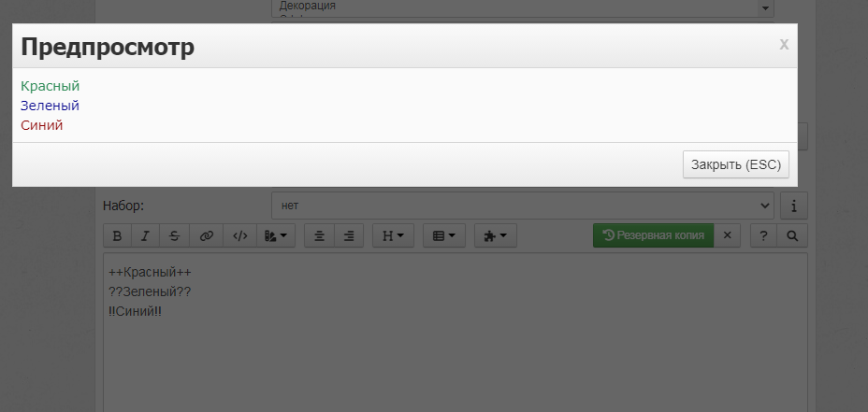The width and height of the screenshot is (868, 412).
Task: Open the question mark help button
Action: point(763,235)
